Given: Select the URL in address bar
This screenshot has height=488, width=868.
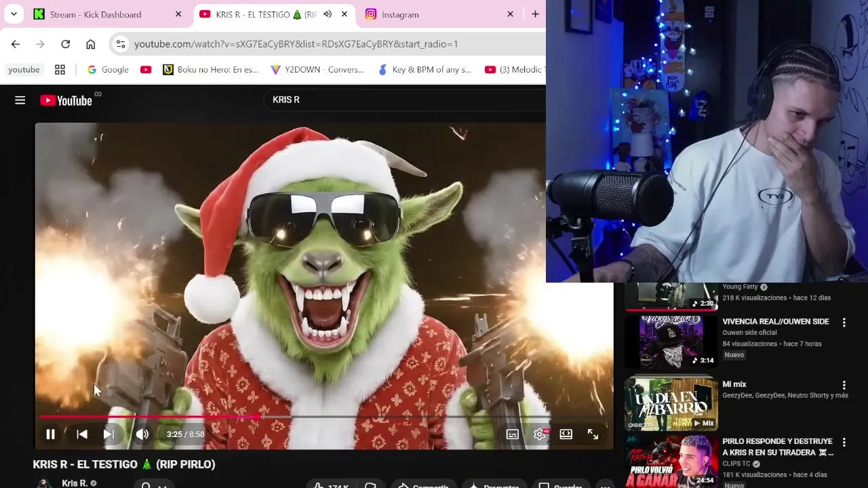Looking at the screenshot, I should coord(296,44).
